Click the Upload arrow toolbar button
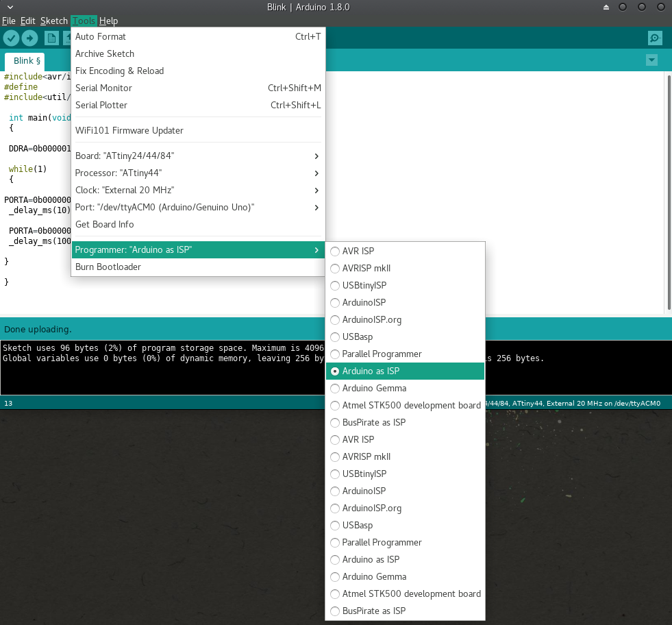 click(29, 38)
